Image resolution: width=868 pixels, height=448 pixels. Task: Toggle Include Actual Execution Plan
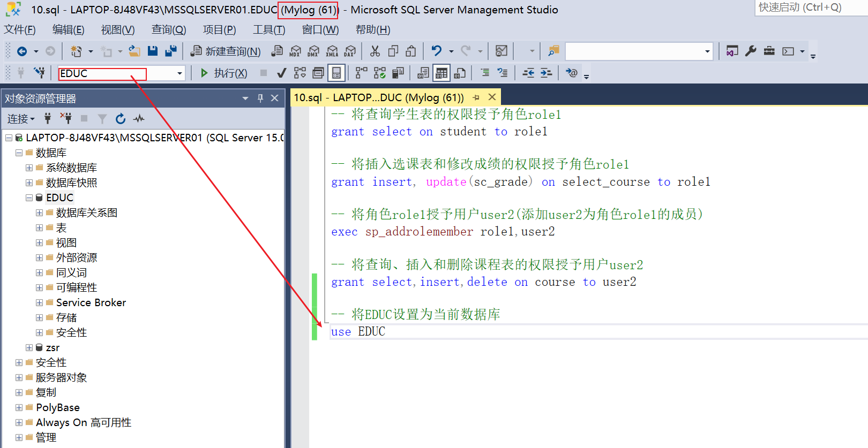pyautogui.click(x=362, y=73)
